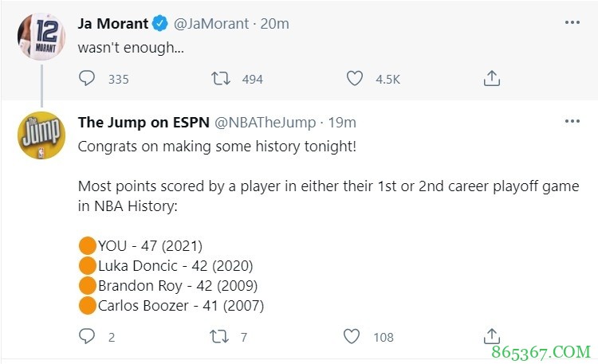Reply to Ja Morant's tweet

click(88, 78)
